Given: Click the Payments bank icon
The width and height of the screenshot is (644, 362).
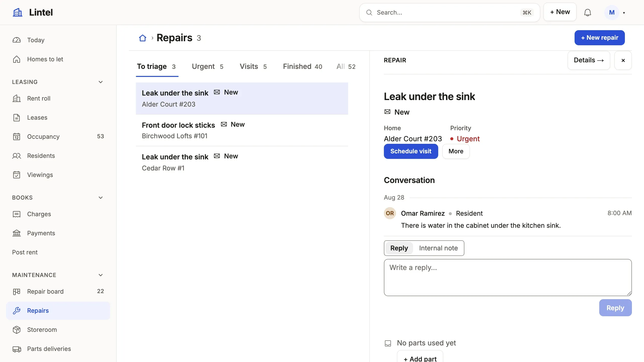Looking at the screenshot, I should point(17,233).
